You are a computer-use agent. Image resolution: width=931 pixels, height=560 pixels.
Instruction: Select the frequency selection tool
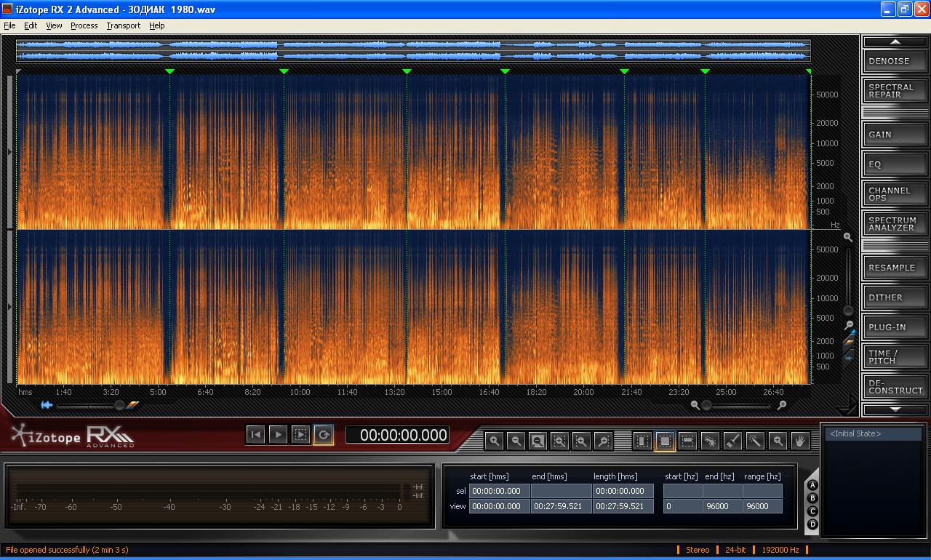pos(687,441)
